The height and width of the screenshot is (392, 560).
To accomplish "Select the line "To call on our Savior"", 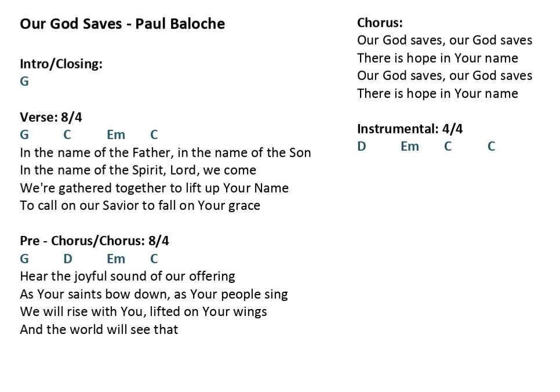I will [x=140, y=205].
